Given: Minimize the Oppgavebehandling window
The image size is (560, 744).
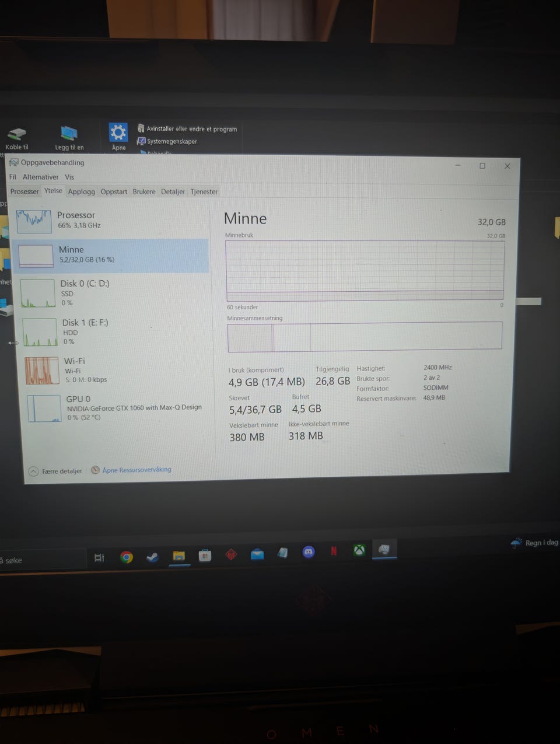Looking at the screenshot, I should point(458,166).
